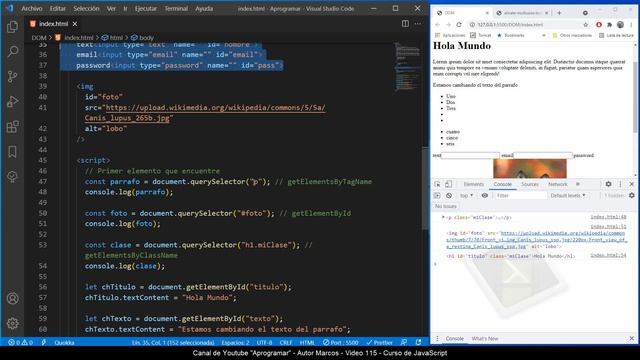The height and width of the screenshot is (360, 640).
Task: Open DevTools settings gear in tab bar
Action: click(x=608, y=184)
